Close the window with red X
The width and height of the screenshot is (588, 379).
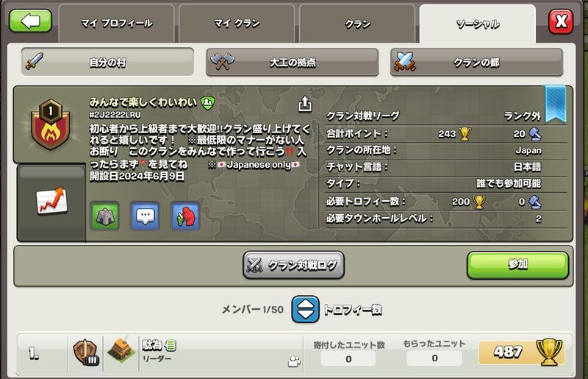561,22
